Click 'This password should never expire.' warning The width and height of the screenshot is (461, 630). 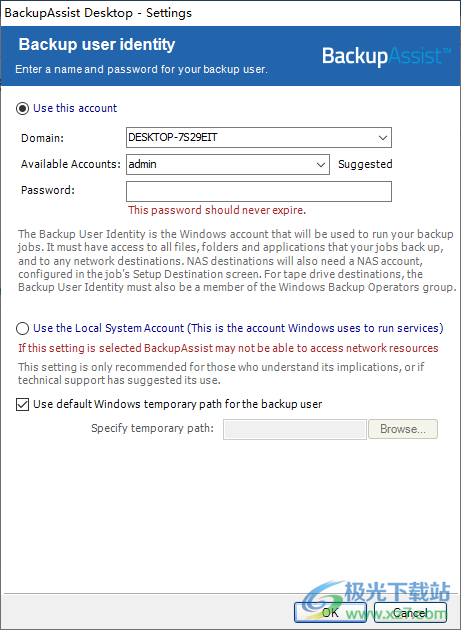click(x=217, y=210)
